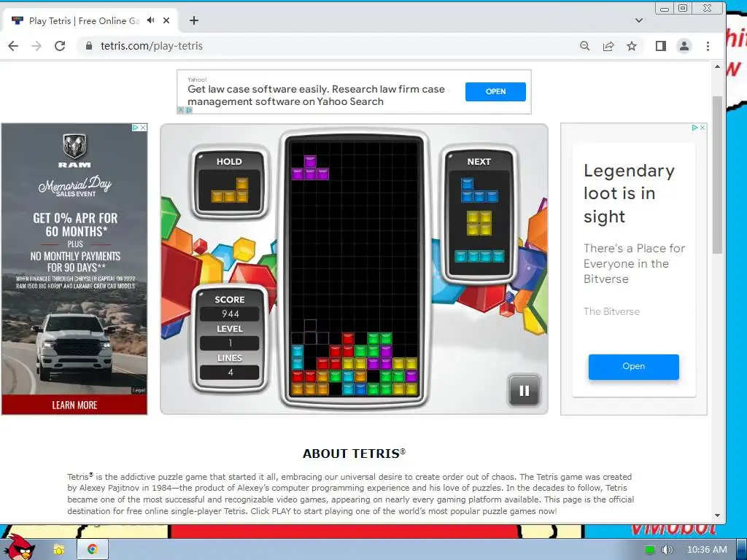Click the Chrome taskbar icon
747x560 pixels.
coord(93,550)
